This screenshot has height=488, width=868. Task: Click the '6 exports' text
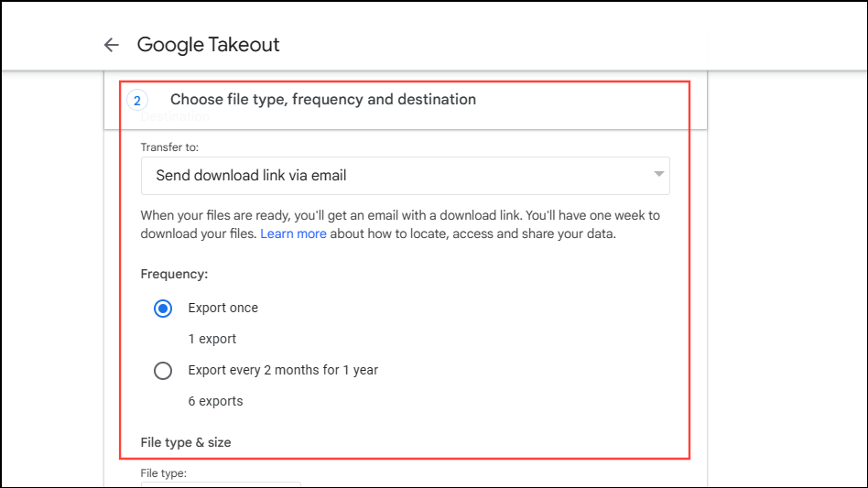215,401
